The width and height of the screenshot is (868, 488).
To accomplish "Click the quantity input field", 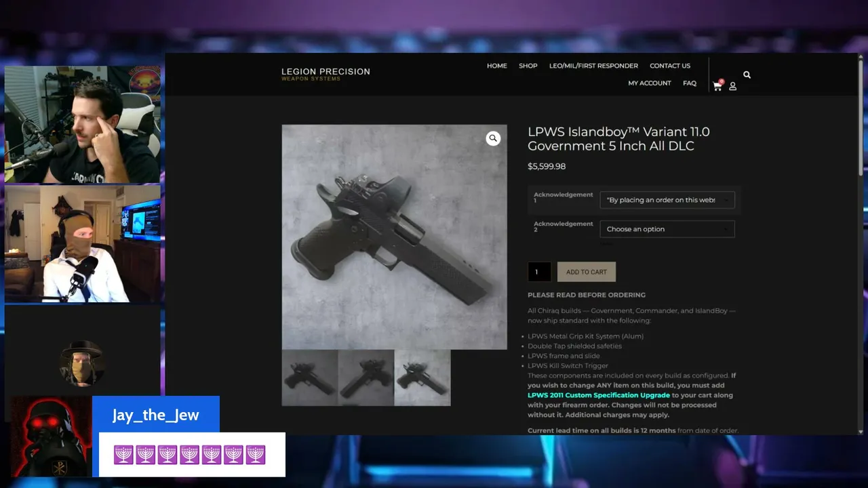I will click(x=539, y=272).
